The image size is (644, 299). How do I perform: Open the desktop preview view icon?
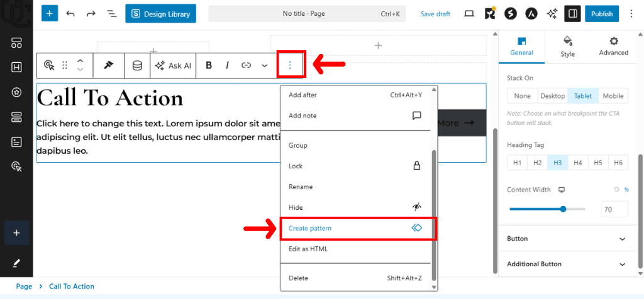point(469,14)
